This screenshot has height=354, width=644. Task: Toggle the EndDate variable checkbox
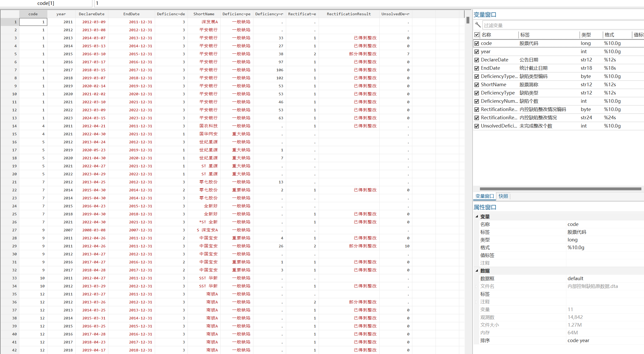477,68
